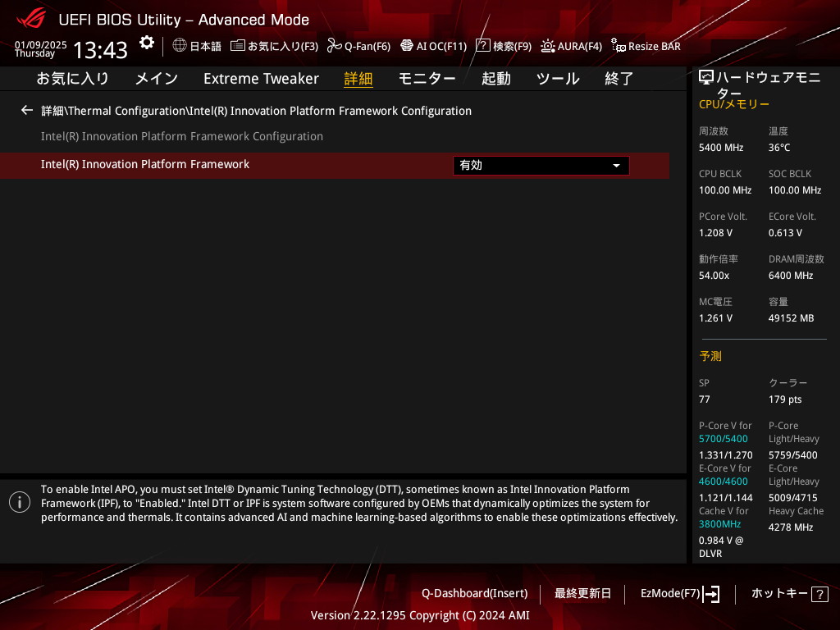Open My Favorites folder icon (F3)
This screenshot has height=630, width=840.
[x=238, y=46]
